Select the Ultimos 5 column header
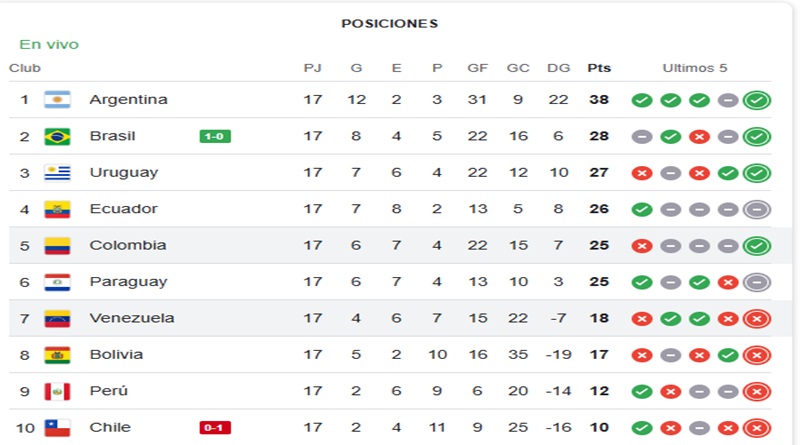 pos(695,68)
